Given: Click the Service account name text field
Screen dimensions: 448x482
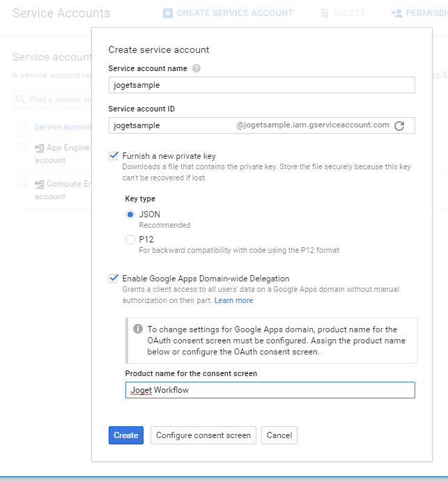Looking at the screenshot, I should pos(262,84).
